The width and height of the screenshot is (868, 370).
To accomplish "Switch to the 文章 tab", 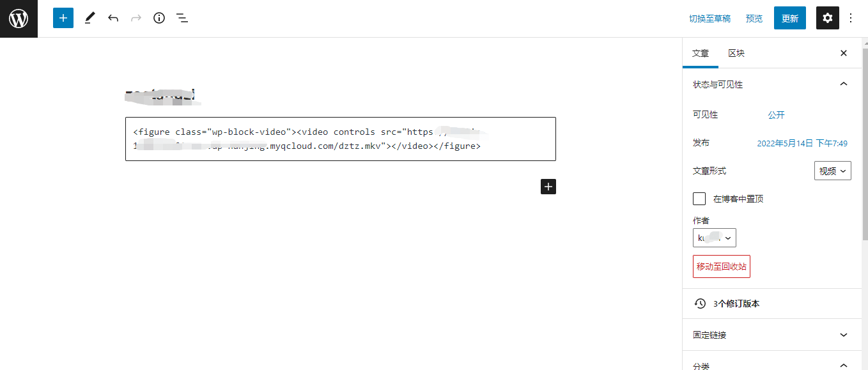I will coord(701,53).
